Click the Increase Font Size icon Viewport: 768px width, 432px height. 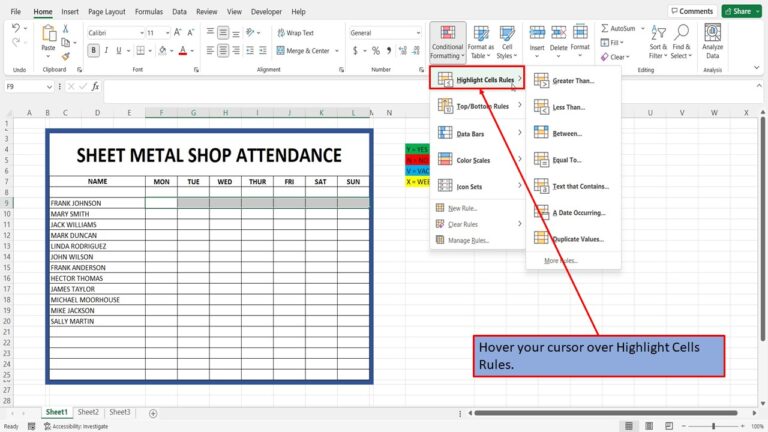(x=178, y=32)
